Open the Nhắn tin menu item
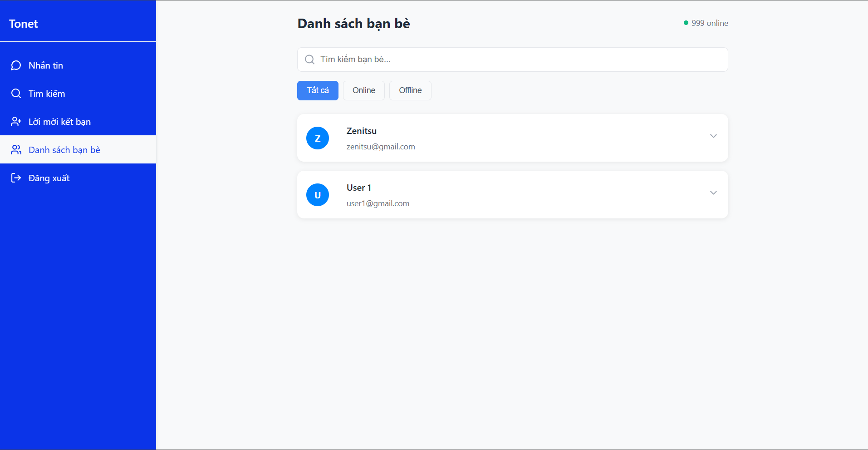 tap(46, 65)
